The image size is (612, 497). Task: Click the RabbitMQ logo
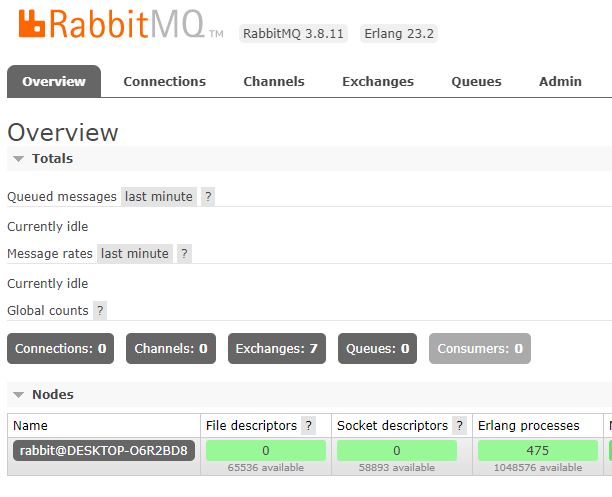[x=121, y=24]
